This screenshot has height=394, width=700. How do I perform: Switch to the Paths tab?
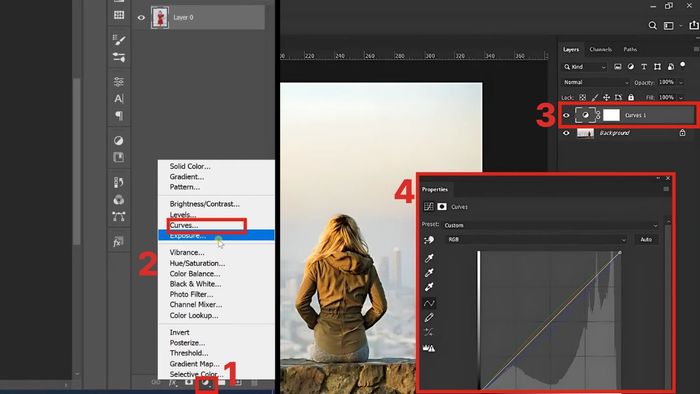point(630,49)
